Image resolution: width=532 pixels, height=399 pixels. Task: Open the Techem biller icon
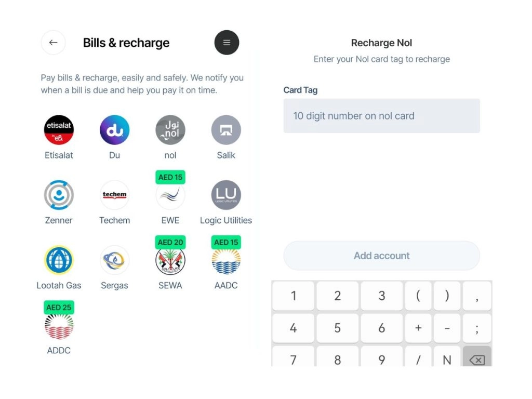click(114, 195)
